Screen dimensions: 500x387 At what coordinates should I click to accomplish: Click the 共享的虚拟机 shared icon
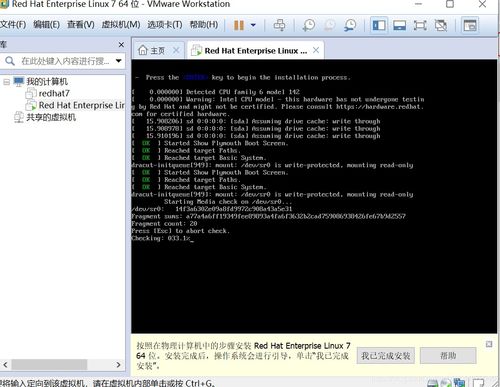pos(19,117)
